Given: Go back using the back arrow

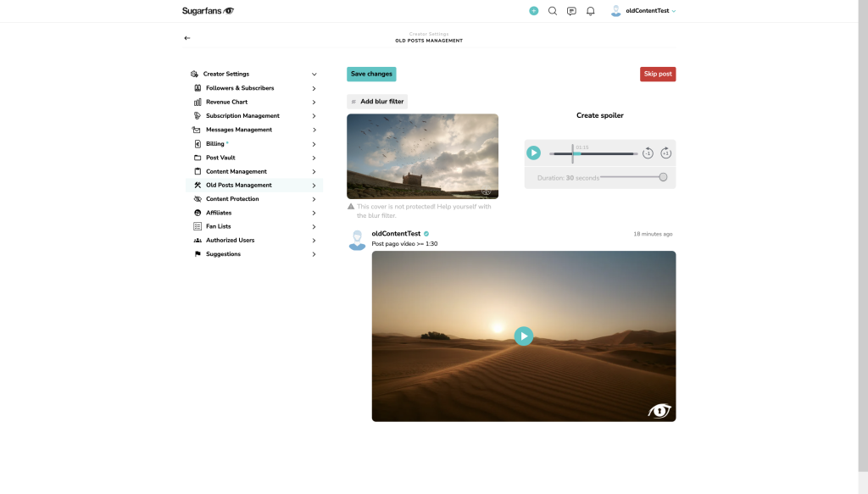Looking at the screenshot, I should pos(186,37).
